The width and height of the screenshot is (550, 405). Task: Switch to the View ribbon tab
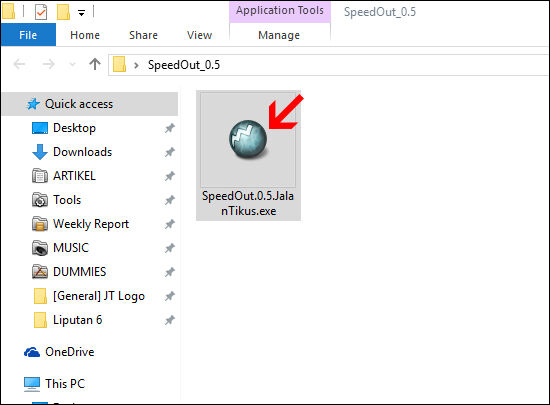pos(199,35)
